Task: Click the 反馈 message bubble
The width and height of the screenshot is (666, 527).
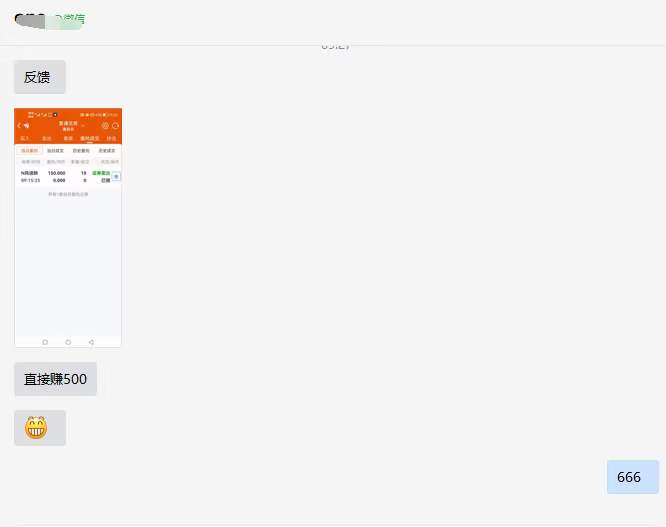Action: 40,77
